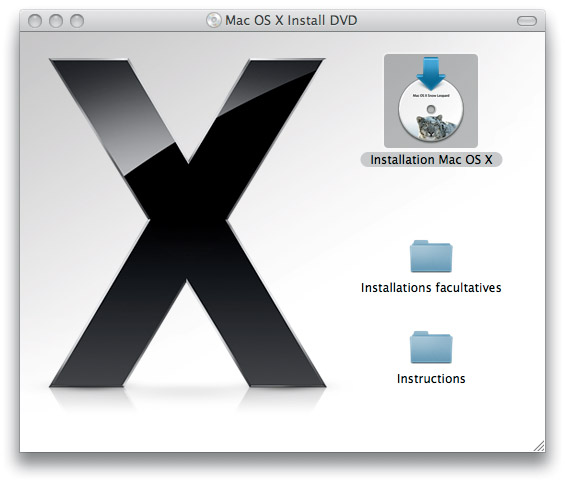Click the Installation Mac OS X label
The height and width of the screenshot is (482, 565).
431,160
